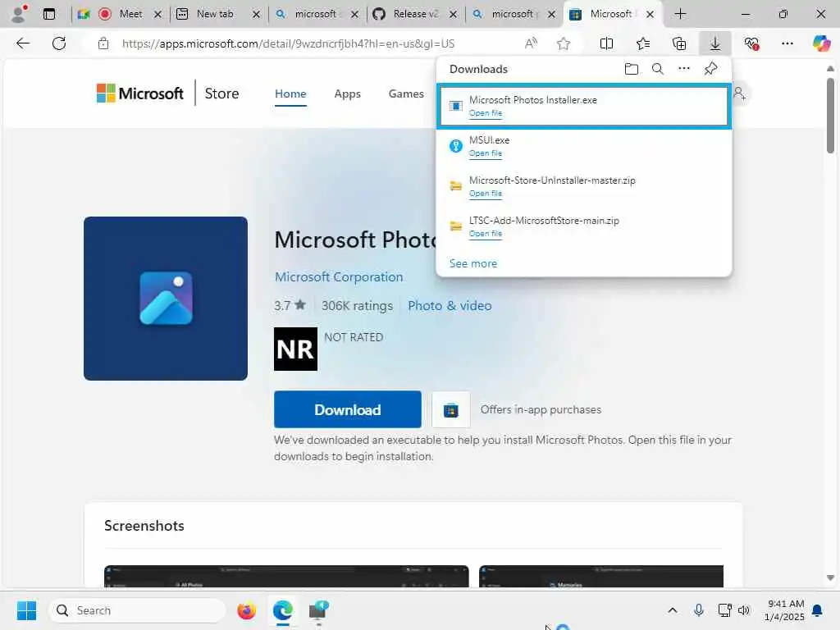Click the Microsoft Store badge icon button
This screenshot has height=630, width=840.
450,410
